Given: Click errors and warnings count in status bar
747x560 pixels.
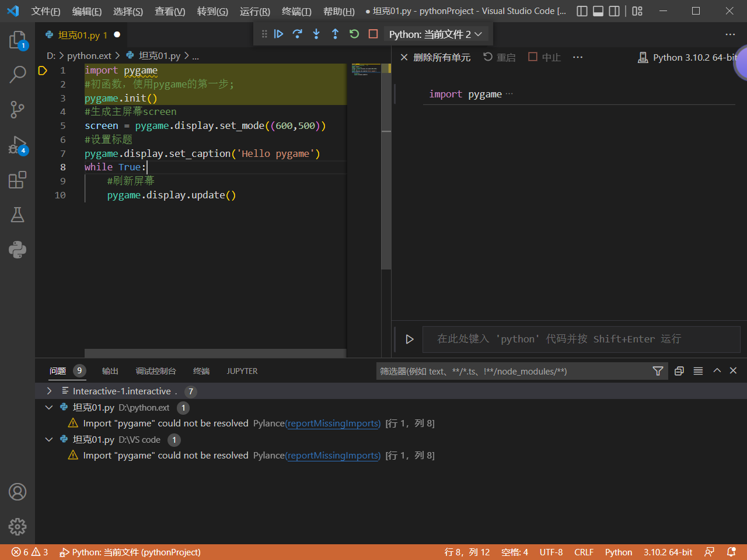Looking at the screenshot, I should point(30,552).
